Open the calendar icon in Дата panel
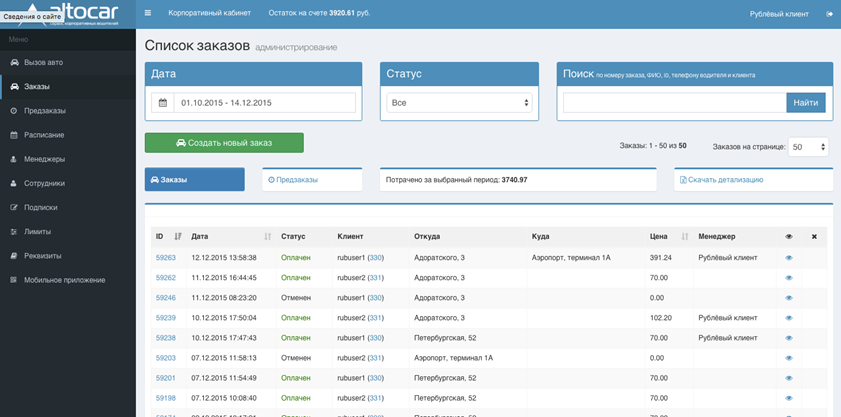The width and height of the screenshot is (841, 417). (x=163, y=103)
